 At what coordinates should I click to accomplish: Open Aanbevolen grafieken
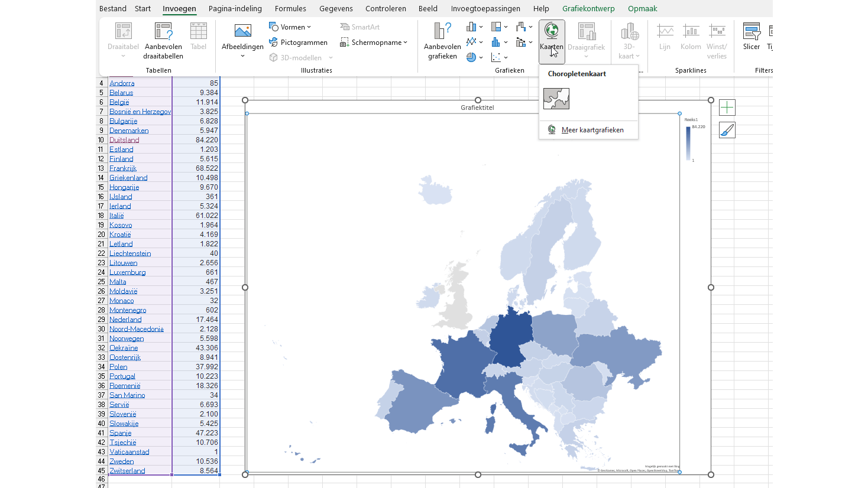[x=442, y=41]
